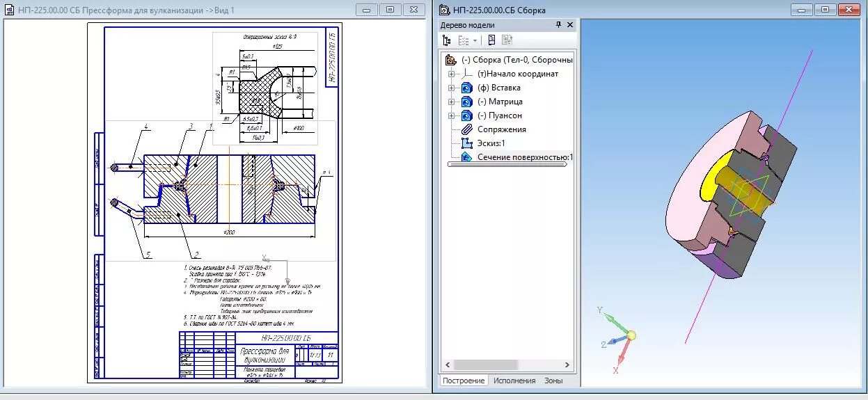Click the drawing window document icon in title bar

coord(9,10)
